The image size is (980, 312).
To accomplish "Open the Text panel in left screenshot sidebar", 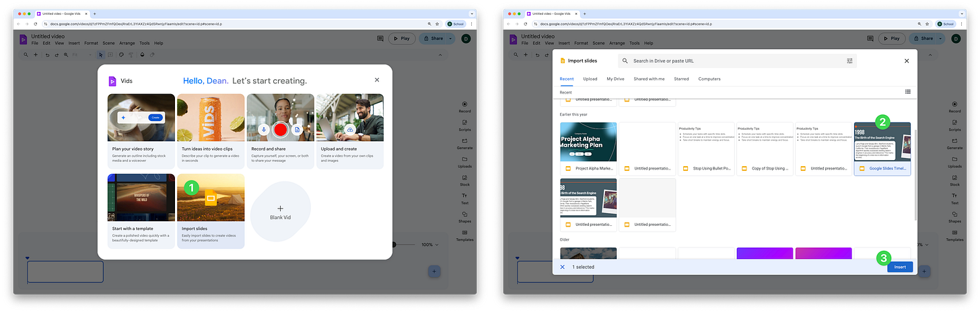I will (x=464, y=198).
